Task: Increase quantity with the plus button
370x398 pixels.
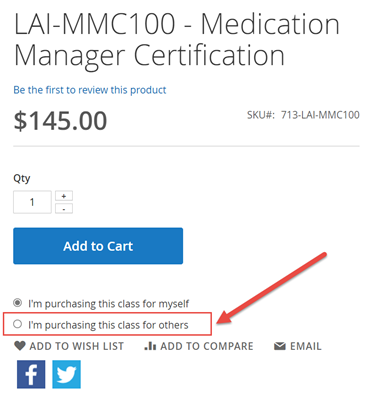Action: pos(64,196)
